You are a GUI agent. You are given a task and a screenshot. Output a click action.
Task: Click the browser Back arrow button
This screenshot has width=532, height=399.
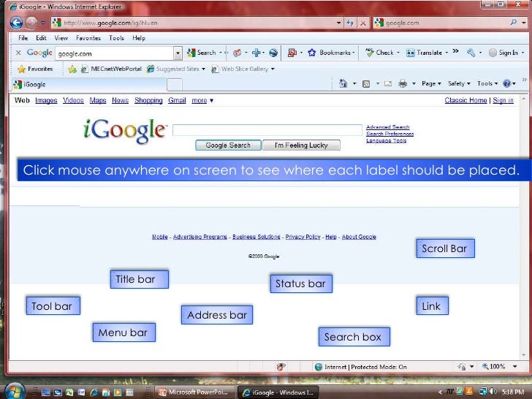pyautogui.click(x=16, y=23)
